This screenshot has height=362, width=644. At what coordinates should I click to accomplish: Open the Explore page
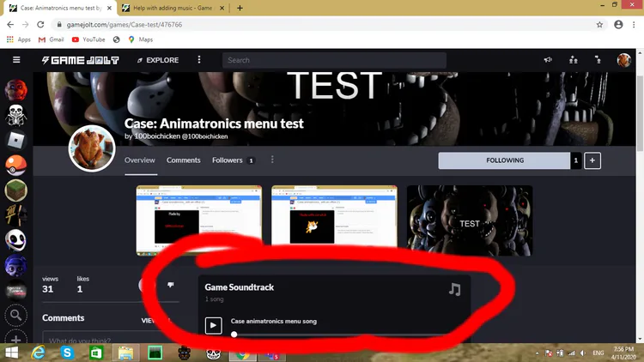(158, 60)
